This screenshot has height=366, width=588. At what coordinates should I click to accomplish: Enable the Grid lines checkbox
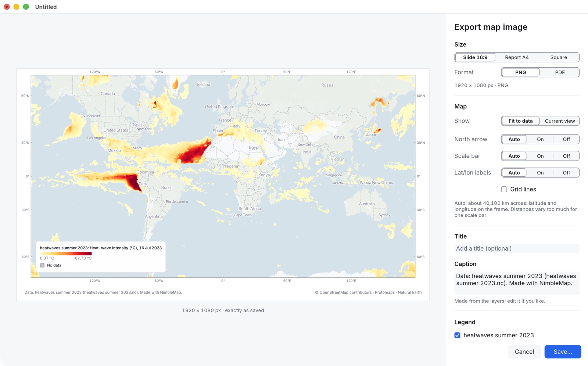click(504, 189)
